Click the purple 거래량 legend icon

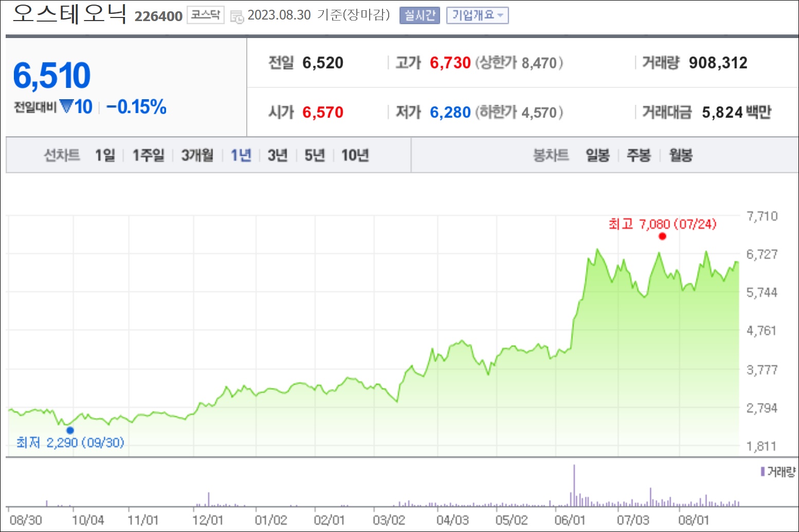[x=763, y=471]
